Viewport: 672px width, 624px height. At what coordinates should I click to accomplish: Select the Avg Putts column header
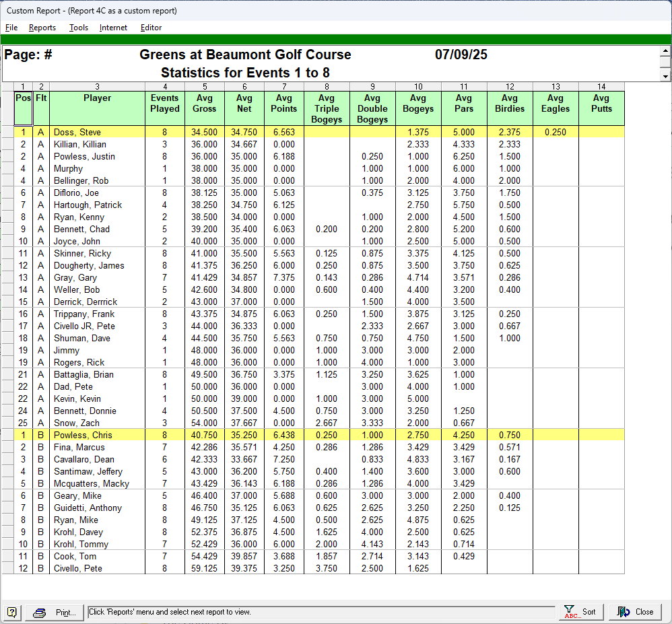tap(601, 104)
